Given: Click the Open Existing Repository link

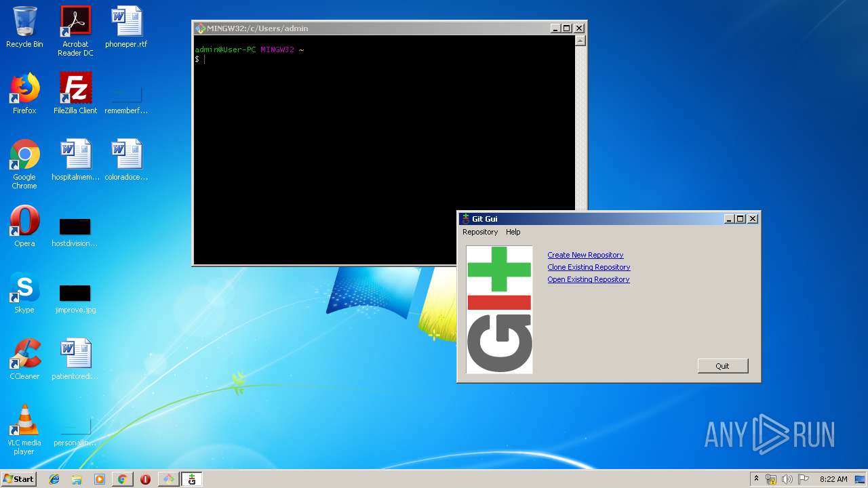Looking at the screenshot, I should pos(589,279).
